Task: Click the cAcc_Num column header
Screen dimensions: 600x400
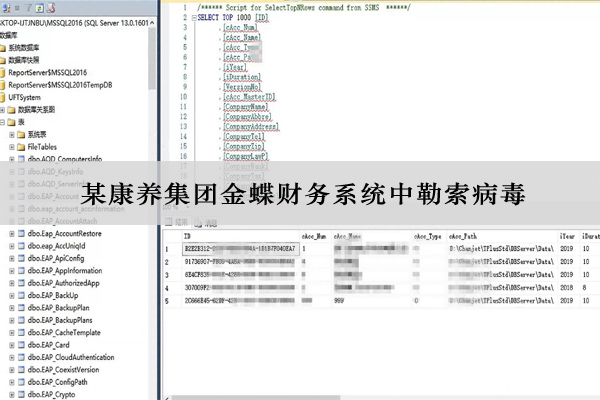Action: [315, 236]
